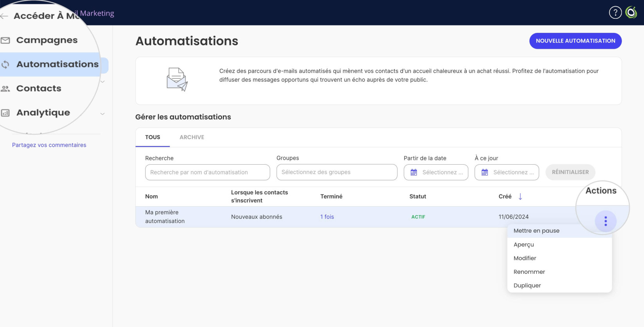Click the NOUVELLE AUTOMATISATION button

(575, 41)
